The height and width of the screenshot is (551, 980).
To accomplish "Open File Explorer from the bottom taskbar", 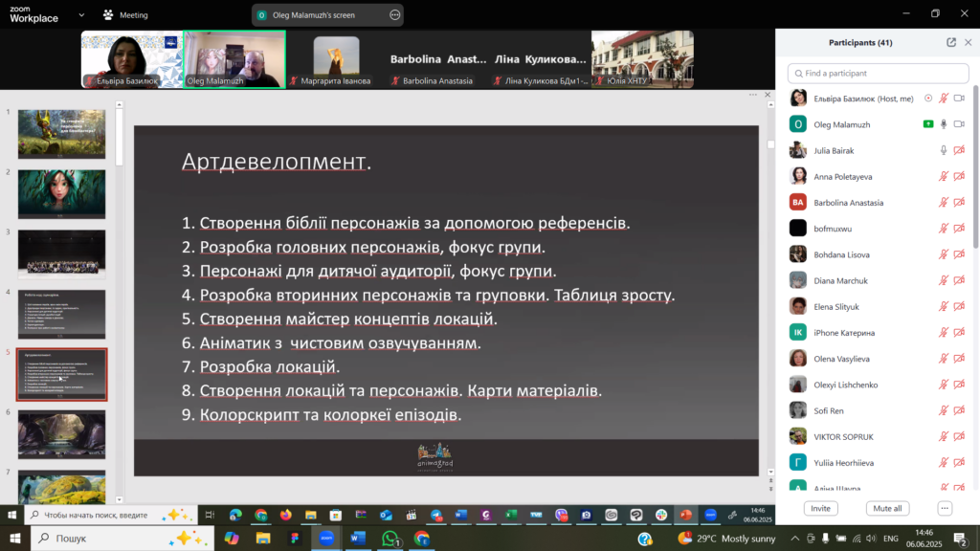I will click(x=263, y=538).
